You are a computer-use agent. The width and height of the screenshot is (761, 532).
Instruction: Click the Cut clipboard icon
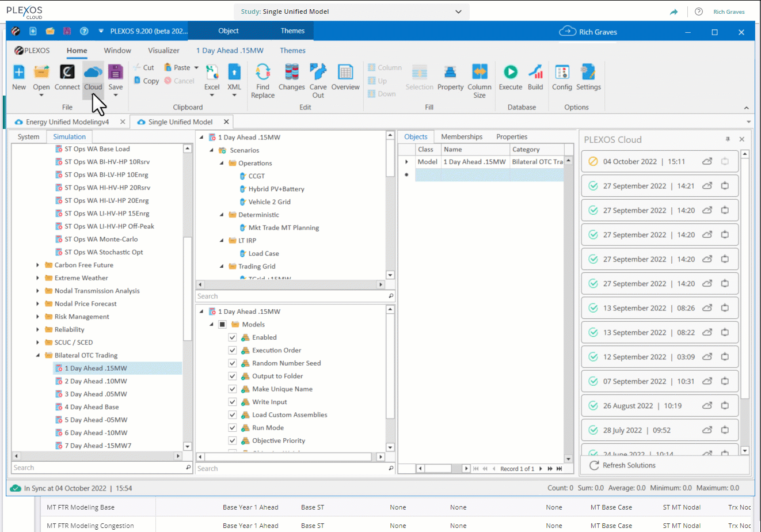click(137, 67)
